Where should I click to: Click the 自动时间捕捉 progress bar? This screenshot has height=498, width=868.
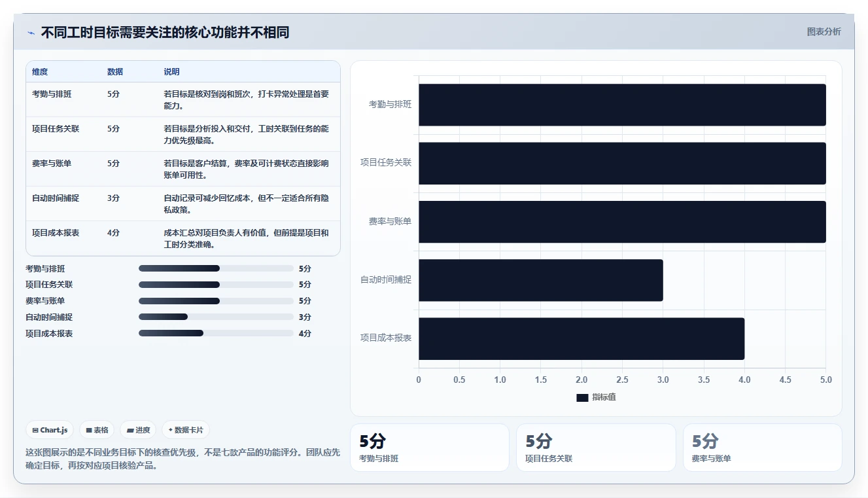tap(216, 317)
